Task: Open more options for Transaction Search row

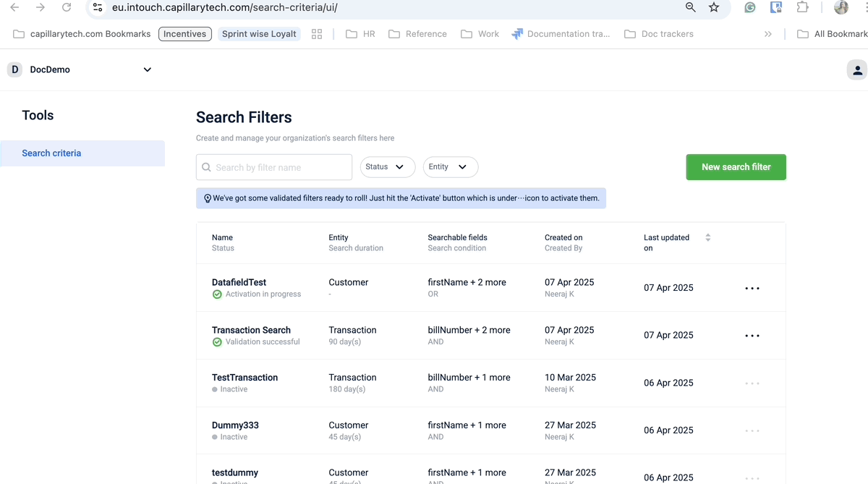Action: (752, 336)
